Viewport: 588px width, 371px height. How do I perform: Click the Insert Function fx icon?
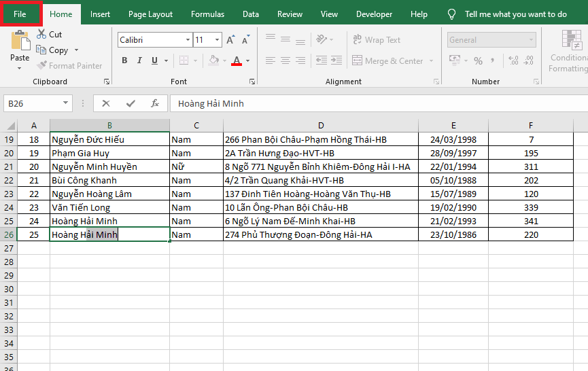point(155,103)
